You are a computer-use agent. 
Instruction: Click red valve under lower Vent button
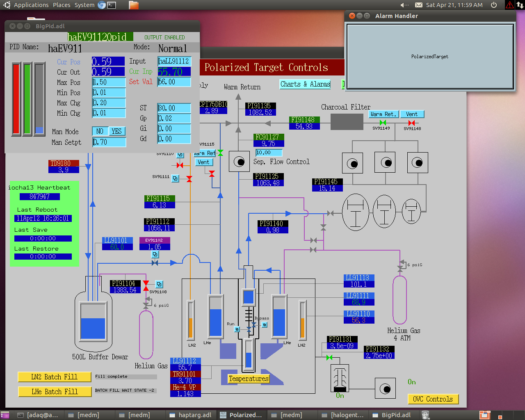[x=212, y=174]
